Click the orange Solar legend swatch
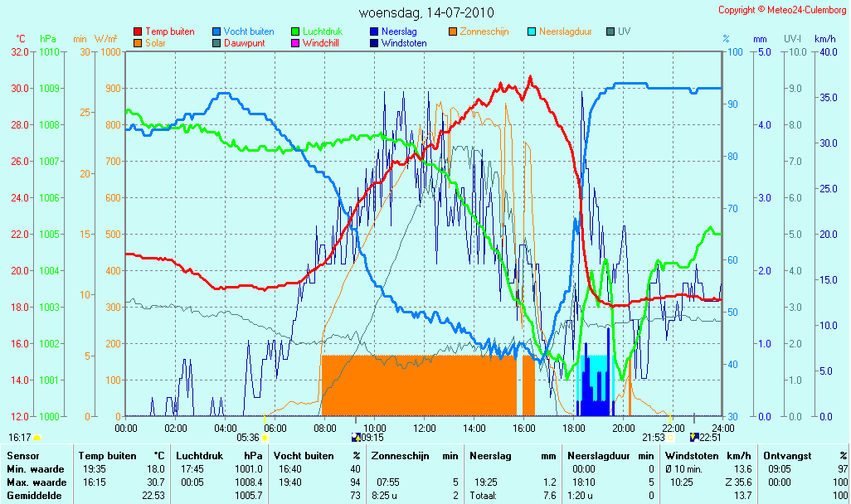851x504 pixels. 138,43
